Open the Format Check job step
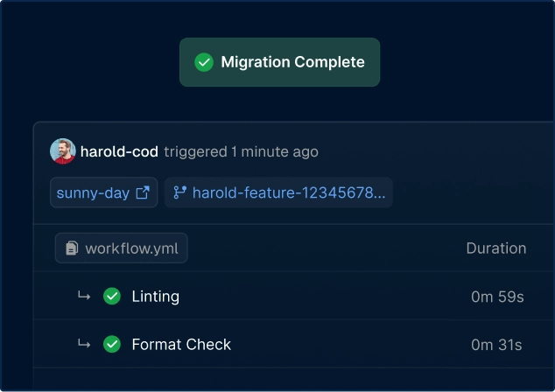Screen dimensions: 555x392 point(181,345)
